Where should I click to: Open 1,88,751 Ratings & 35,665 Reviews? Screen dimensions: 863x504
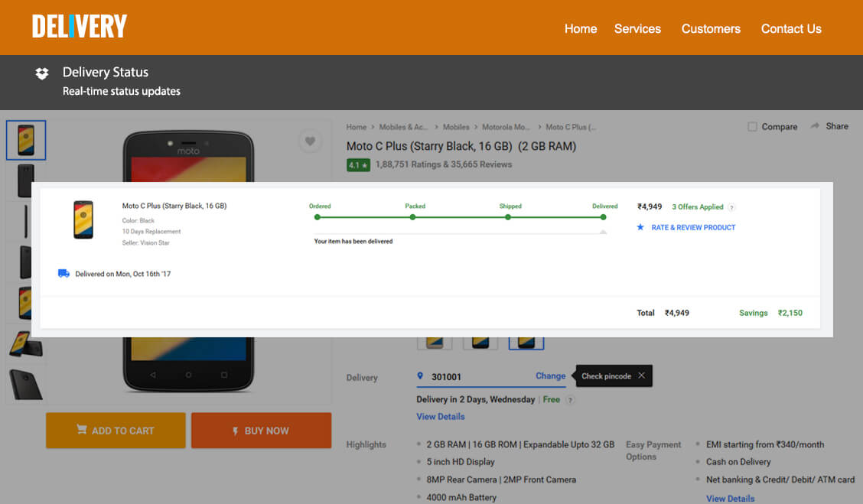[444, 164]
